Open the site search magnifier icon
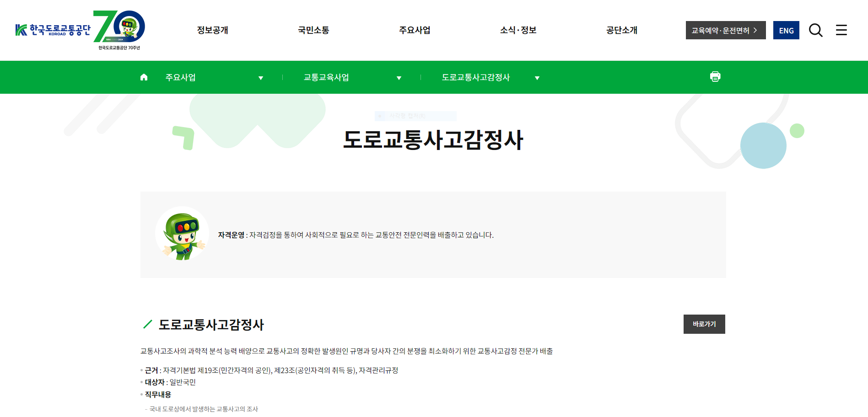 tap(815, 30)
